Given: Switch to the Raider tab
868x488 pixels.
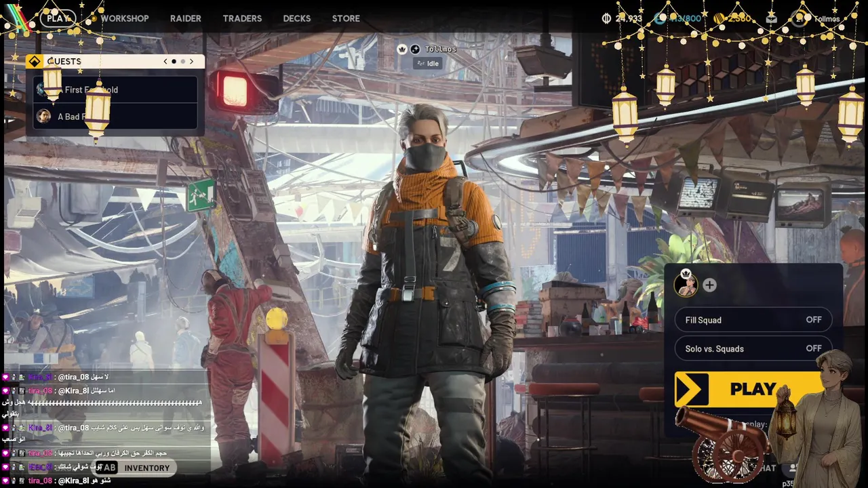Looking at the screenshot, I should pos(186,18).
